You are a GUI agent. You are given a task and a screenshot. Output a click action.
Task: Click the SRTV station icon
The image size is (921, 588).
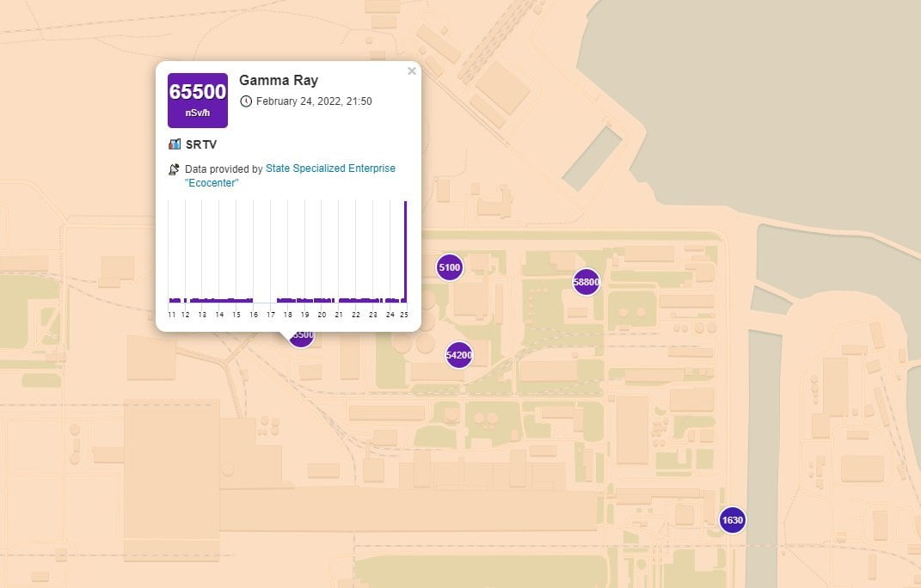pyautogui.click(x=175, y=144)
